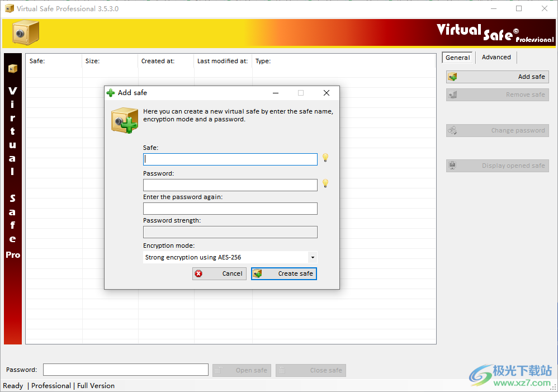
Task: Click the Safe column header
Action: [54, 61]
